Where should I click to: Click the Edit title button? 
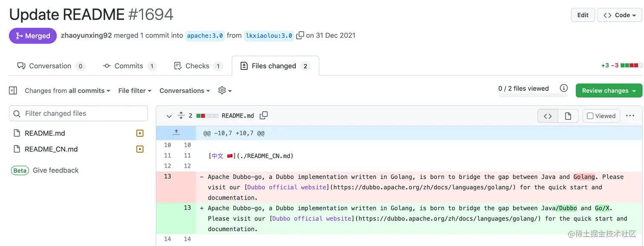pos(583,15)
